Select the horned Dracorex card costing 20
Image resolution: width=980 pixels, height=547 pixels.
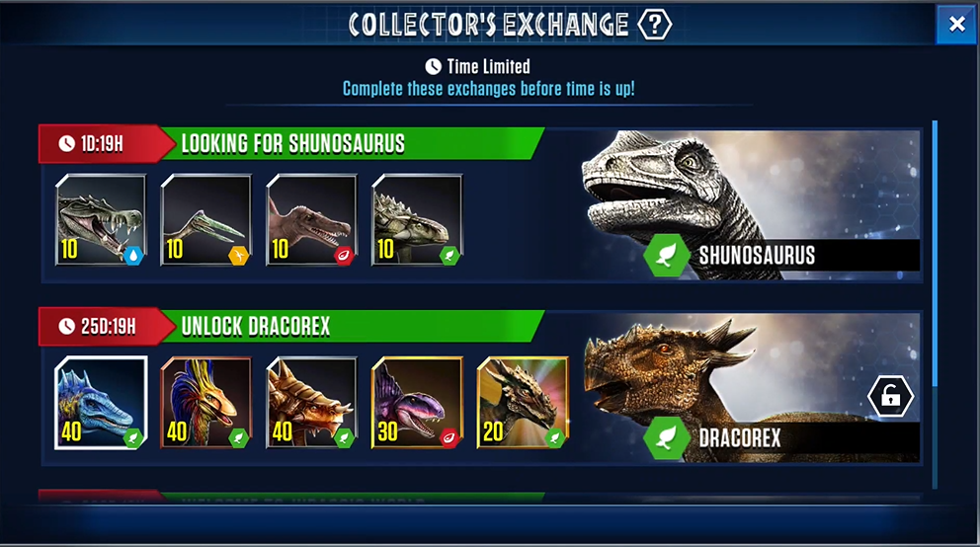click(524, 403)
